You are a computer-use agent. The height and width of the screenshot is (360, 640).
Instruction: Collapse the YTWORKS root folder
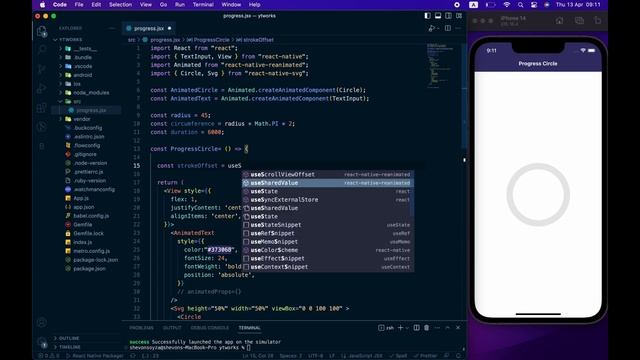click(x=70, y=40)
